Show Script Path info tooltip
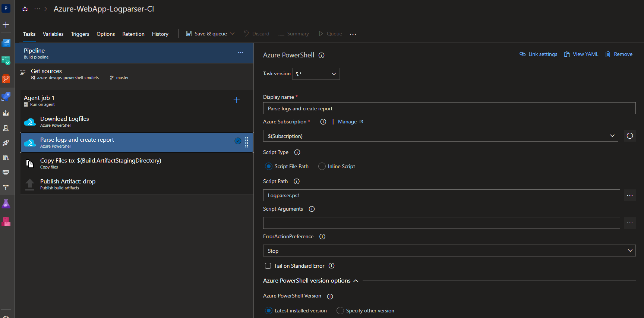The width and height of the screenshot is (644, 318). click(297, 182)
